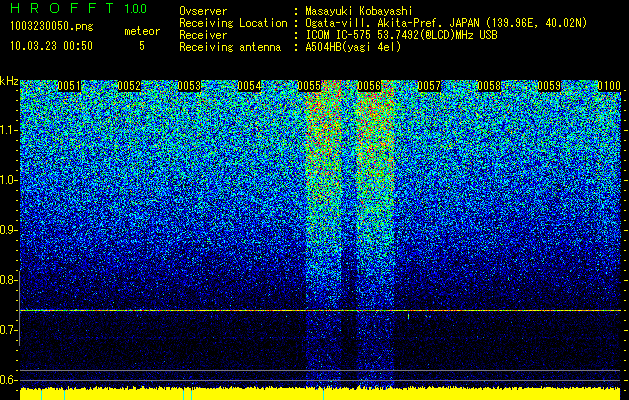Click the 1.1 kHz axis tick label
This screenshot has height=400, width=629.
[8, 130]
